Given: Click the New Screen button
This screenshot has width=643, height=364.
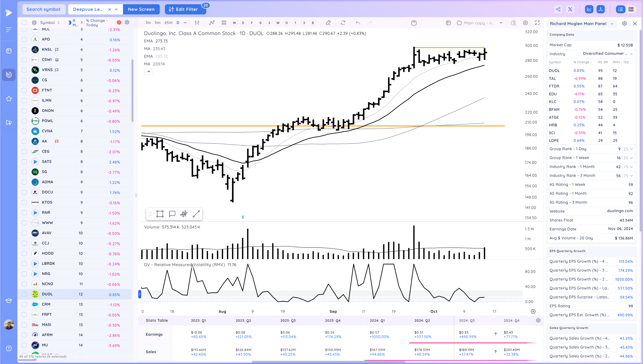Looking at the screenshot, I should point(141,9).
